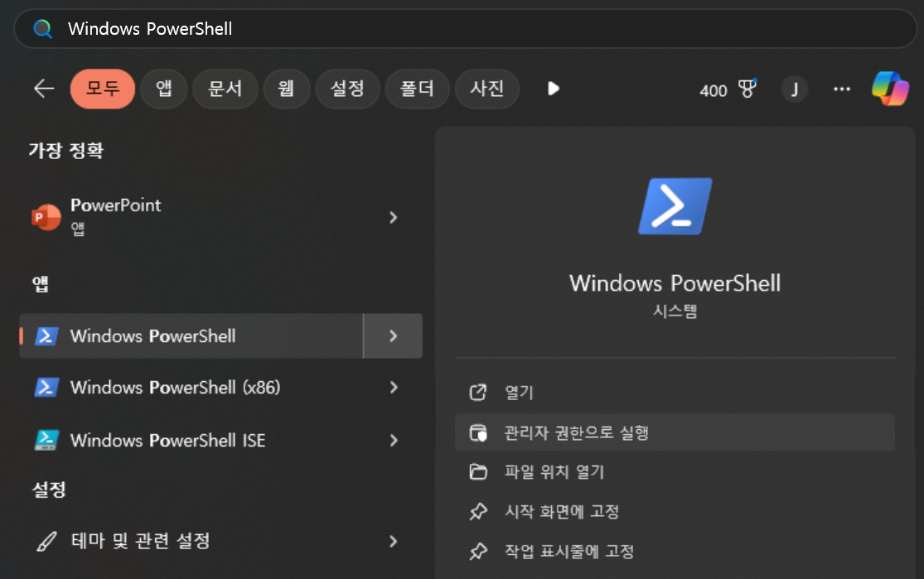Open the rewards trophy icon
This screenshot has height=579, width=924.
tap(747, 89)
